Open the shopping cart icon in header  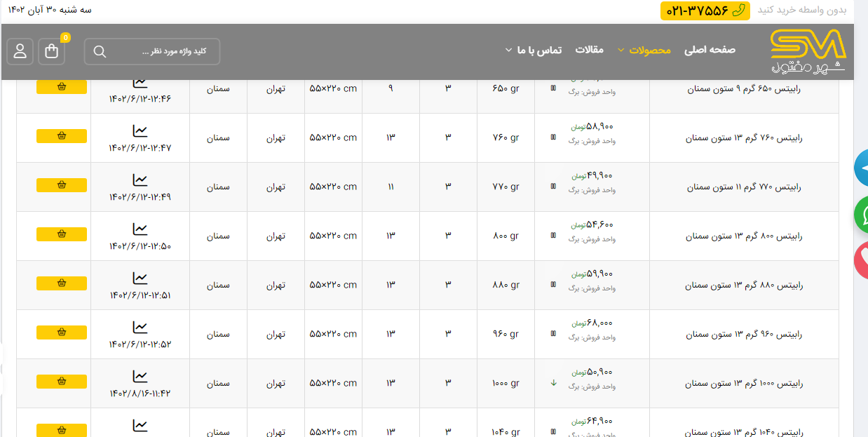tap(51, 51)
